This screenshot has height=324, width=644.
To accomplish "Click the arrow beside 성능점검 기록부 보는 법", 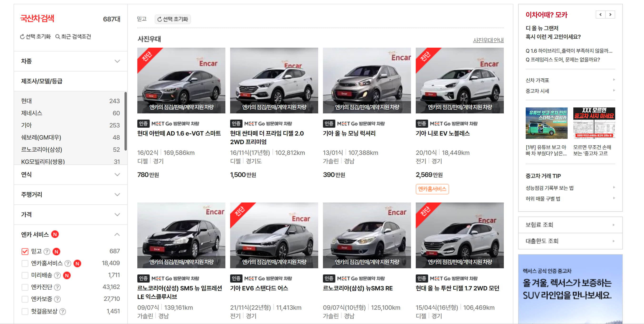I will [x=614, y=187].
